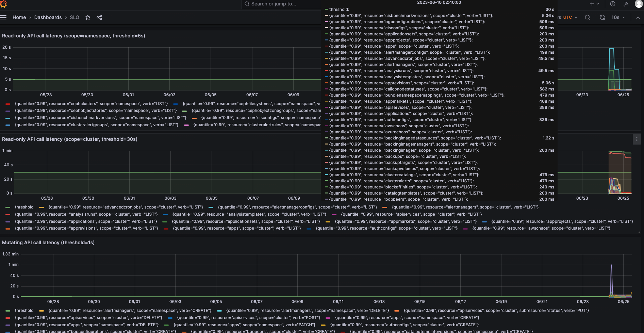Toggle alertmanagers namespace CREATE legend series
The height and width of the screenshot is (333, 644).
130,311
